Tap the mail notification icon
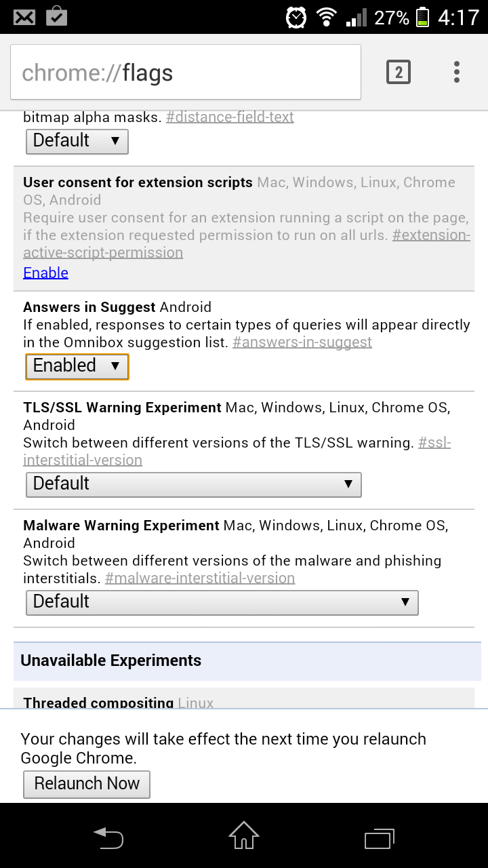Image resolution: width=488 pixels, height=868 pixels. point(24,16)
